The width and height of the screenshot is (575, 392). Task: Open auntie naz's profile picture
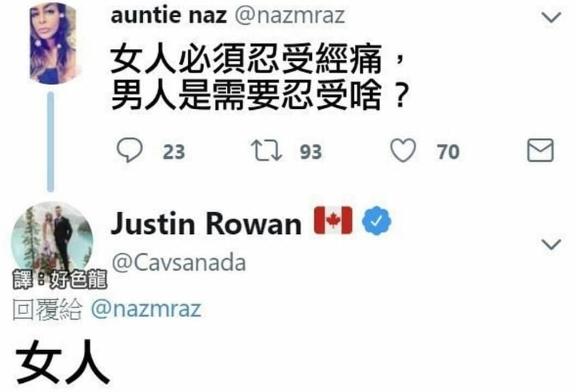point(54,43)
